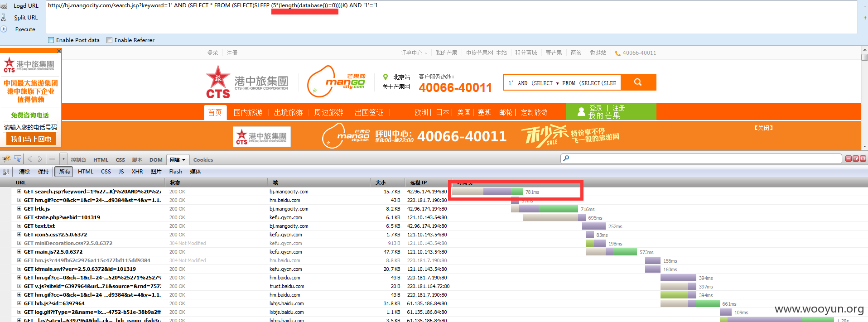Click 我们马上回电 callback button
Image resolution: width=868 pixels, height=322 pixels.
pyautogui.click(x=31, y=139)
